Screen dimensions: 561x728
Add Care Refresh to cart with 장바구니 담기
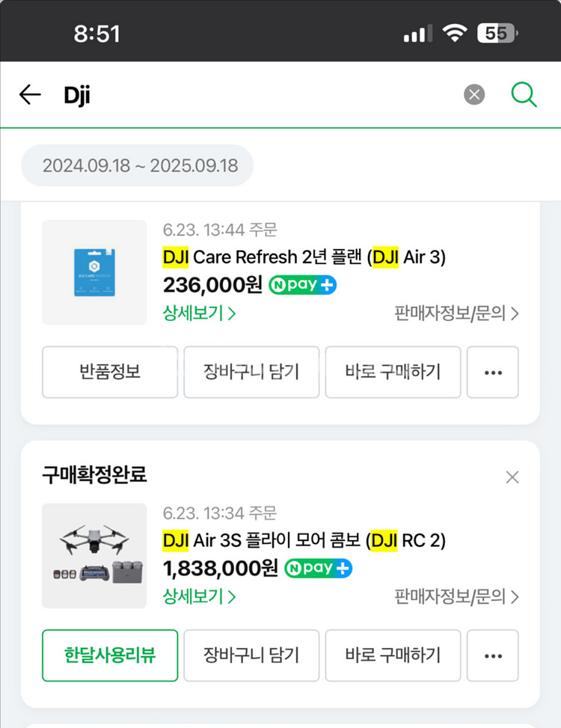point(251,372)
